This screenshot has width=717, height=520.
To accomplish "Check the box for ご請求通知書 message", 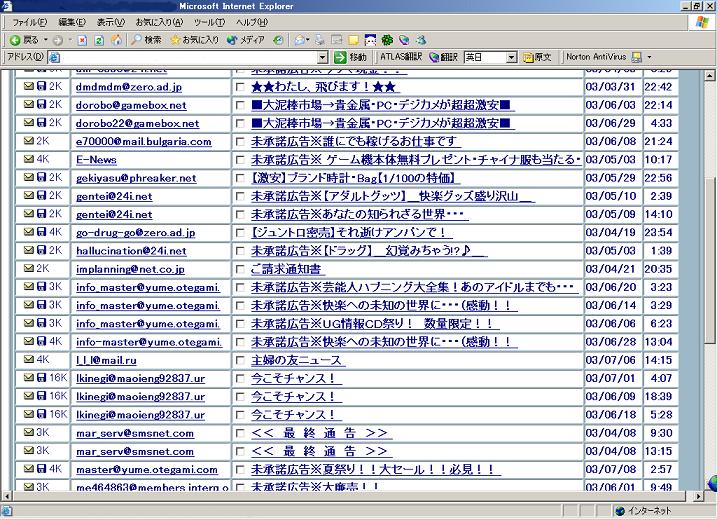I will 240,269.
